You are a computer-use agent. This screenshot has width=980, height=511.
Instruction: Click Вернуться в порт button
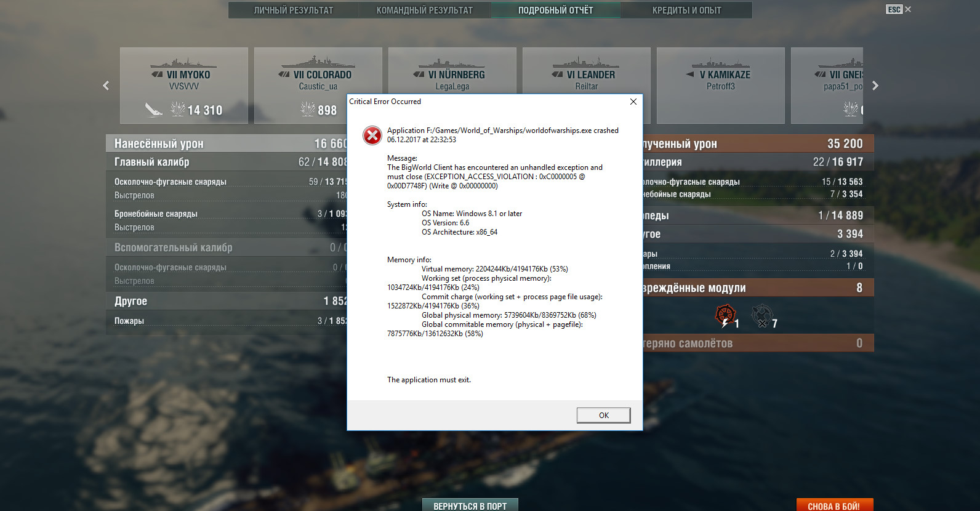point(470,505)
